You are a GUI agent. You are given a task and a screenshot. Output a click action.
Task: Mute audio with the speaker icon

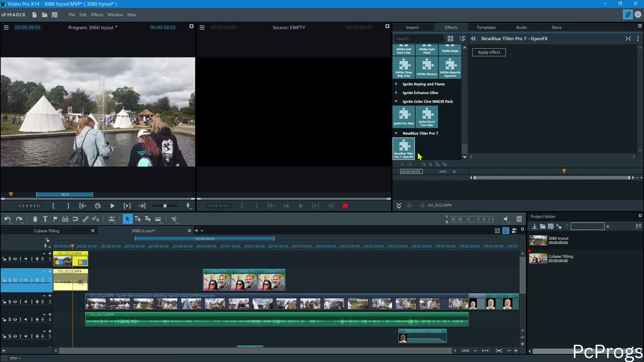click(506, 219)
